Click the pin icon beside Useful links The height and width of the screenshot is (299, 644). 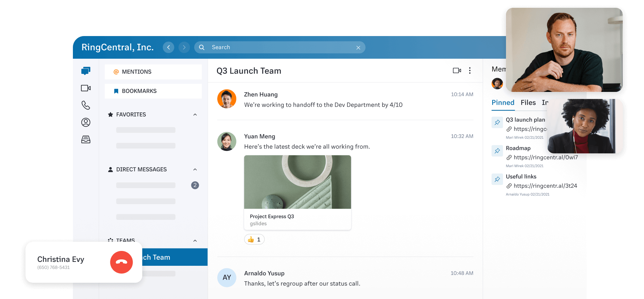497,179
